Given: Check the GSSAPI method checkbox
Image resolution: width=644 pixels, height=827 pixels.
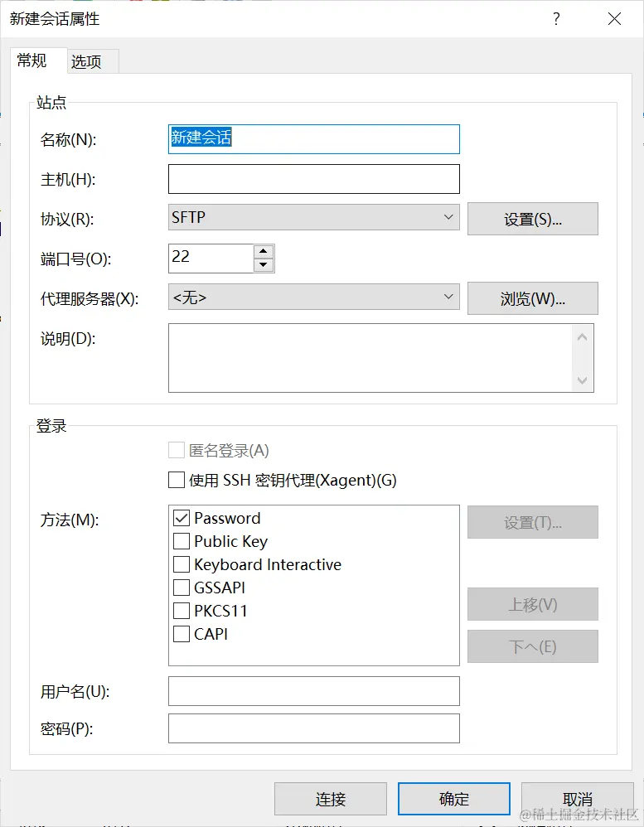Looking at the screenshot, I should pos(182,588).
